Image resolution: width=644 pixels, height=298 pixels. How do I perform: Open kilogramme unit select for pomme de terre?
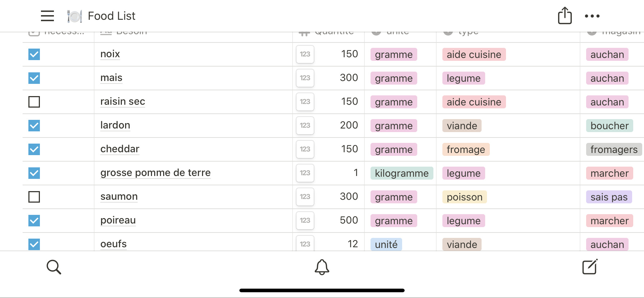click(401, 173)
